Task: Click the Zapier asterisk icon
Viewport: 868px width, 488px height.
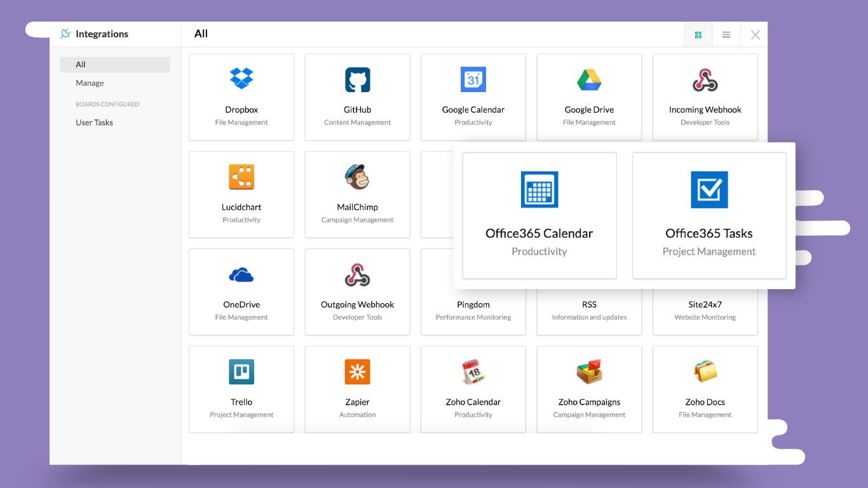Action: [x=357, y=372]
